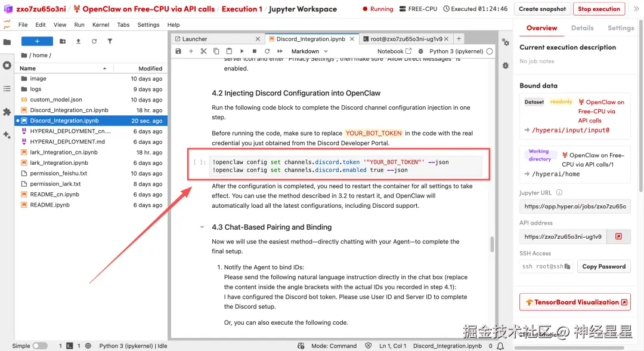The width and height of the screenshot is (644, 351).
Task: Click the blue new launcher plus button
Action: tap(37, 41)
